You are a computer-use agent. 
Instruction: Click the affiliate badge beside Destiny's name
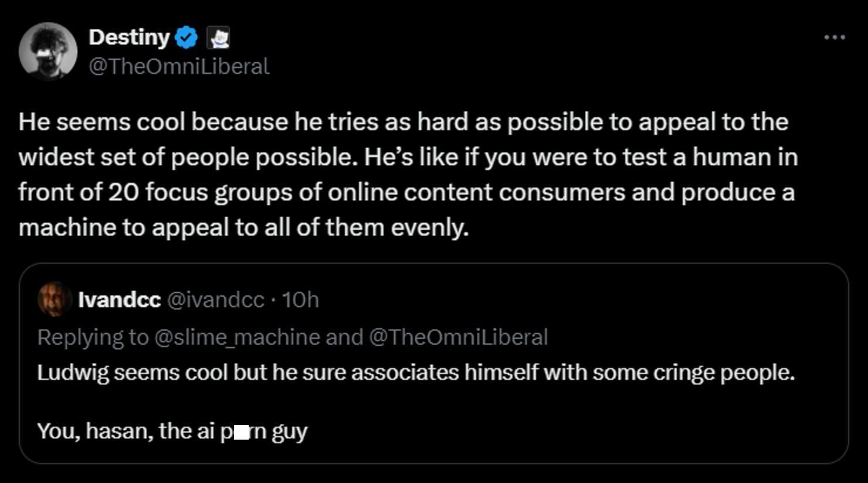tap(218, 38)
